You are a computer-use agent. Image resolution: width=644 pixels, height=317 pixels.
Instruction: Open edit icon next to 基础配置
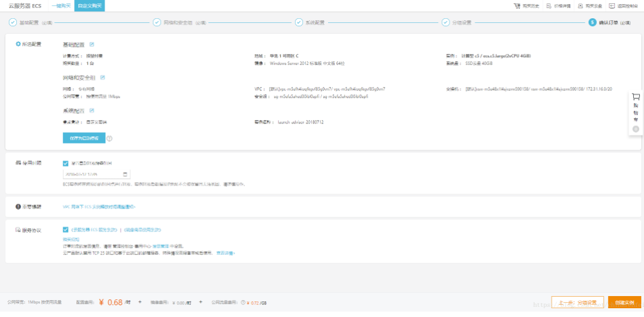(92, 45)
